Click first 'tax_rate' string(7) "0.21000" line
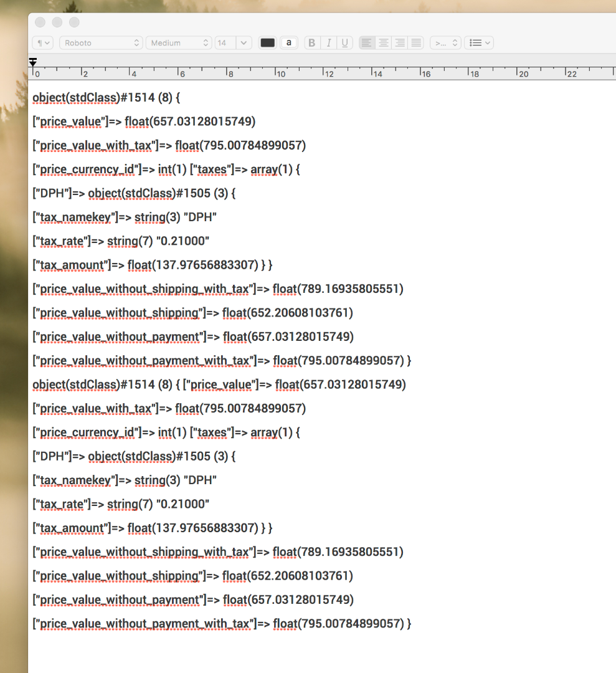616x673 pixels. click(x=121, y=241)
